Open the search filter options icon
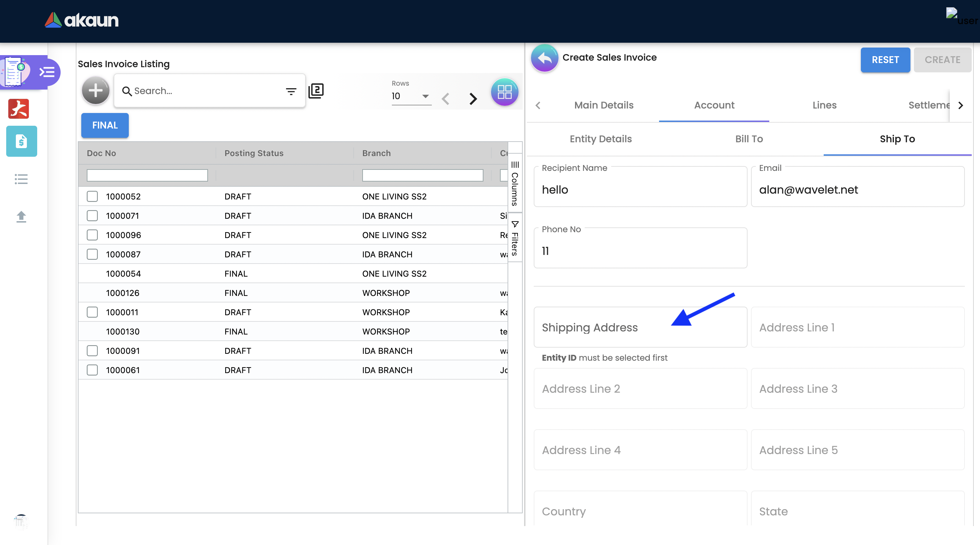Image resolution: width=980 pixels, height=545 pixels. [291, 91]
